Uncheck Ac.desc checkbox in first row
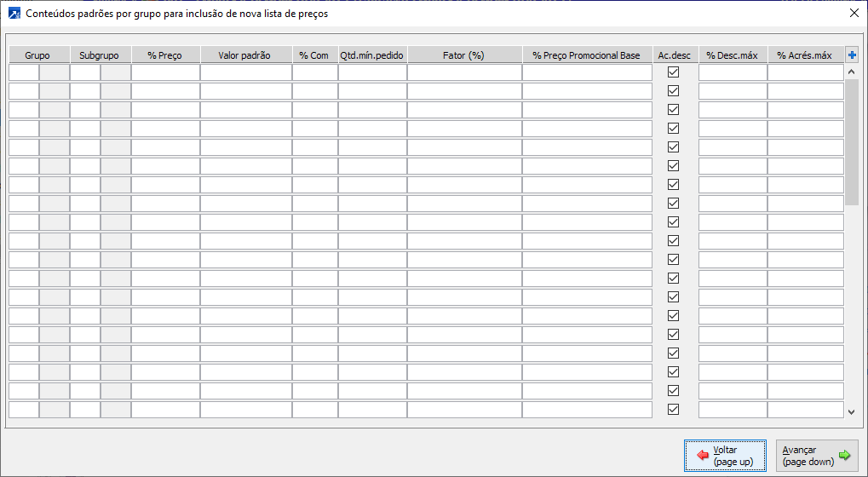Viewport: 868px width, 477px height. click(673, 72)
